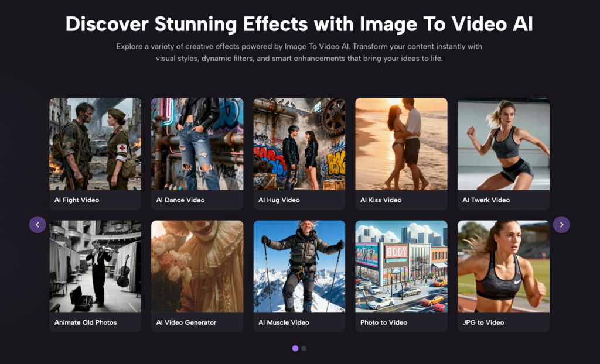600x364 pixels.
Task: Select the active first pagination dot
Action: point(295,348)
